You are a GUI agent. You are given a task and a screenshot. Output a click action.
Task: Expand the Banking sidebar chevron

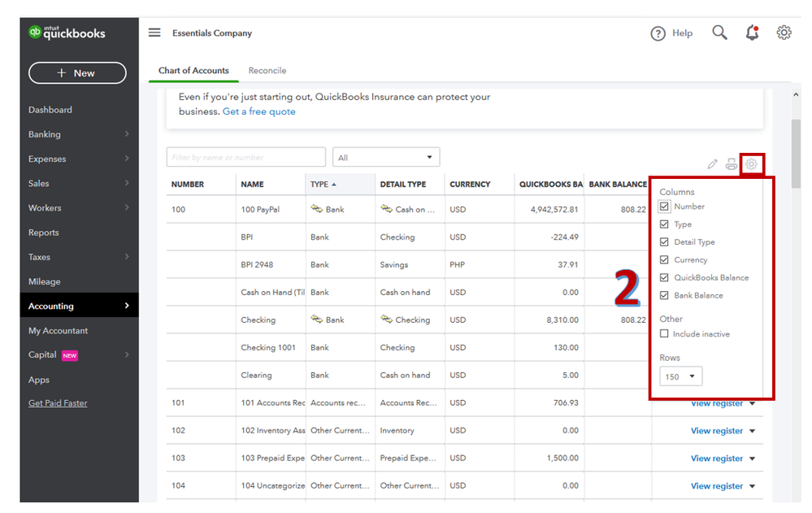coord(127,134)
